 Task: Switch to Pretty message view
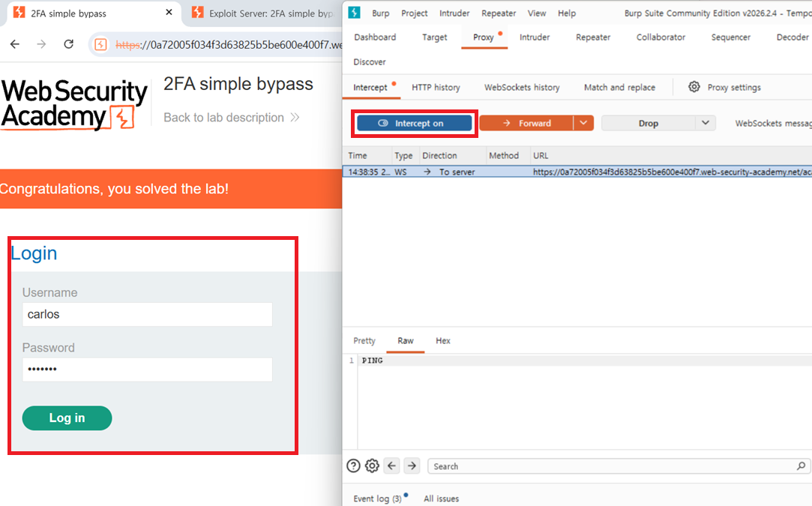click(364, 341)
